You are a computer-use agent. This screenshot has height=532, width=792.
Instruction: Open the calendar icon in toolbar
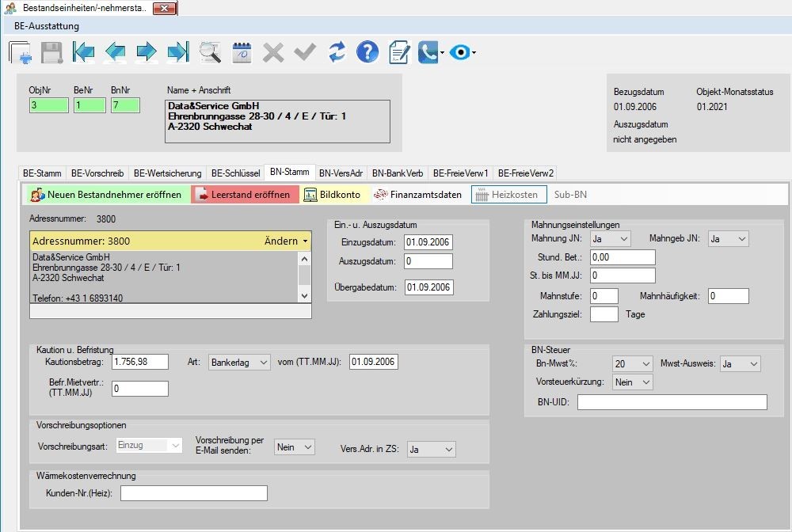point(242,53)
